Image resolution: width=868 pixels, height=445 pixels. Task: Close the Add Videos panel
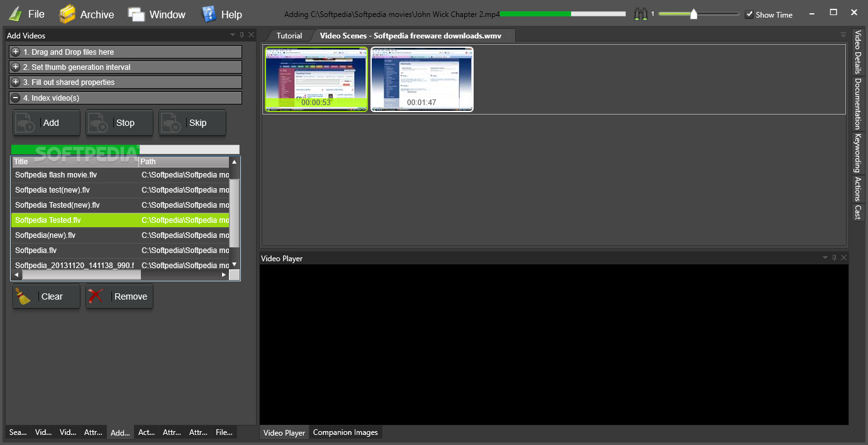tap(251, 35)
